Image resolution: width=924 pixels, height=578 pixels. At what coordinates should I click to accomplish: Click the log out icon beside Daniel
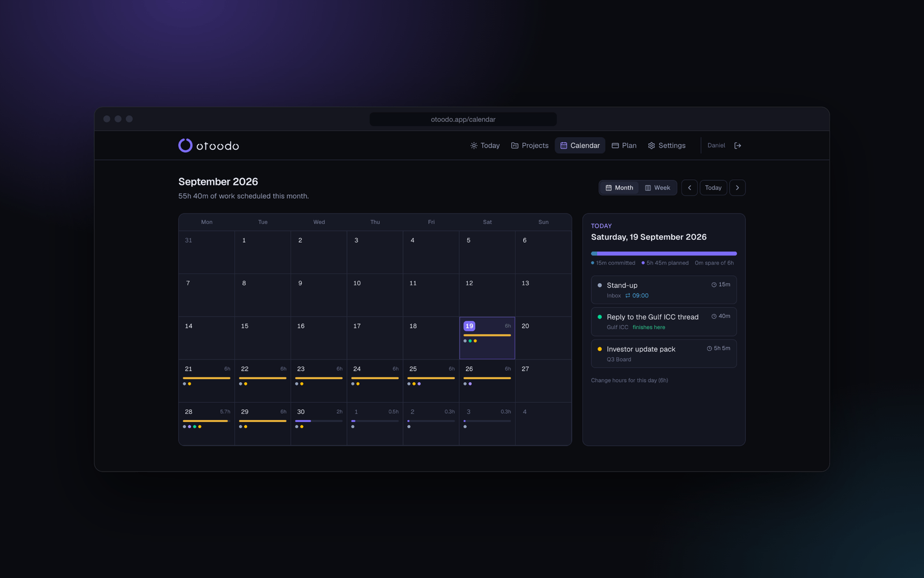click(737, 146)
